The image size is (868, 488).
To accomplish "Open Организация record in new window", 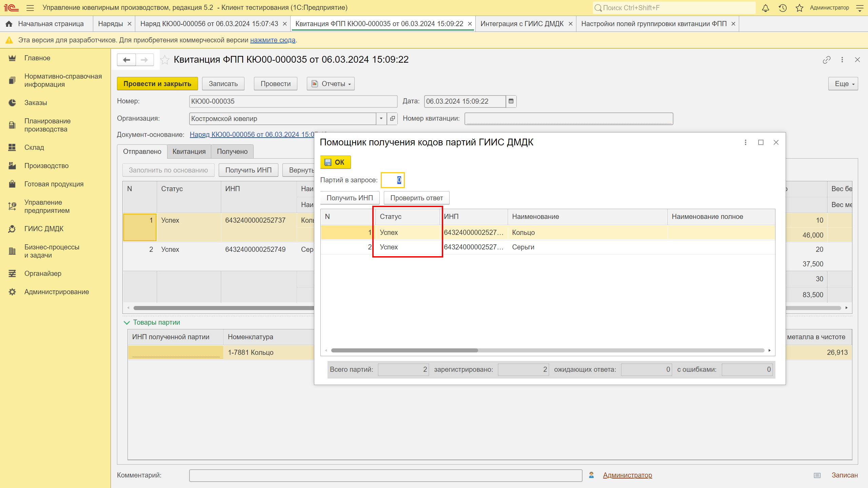I will click(392, 119).
